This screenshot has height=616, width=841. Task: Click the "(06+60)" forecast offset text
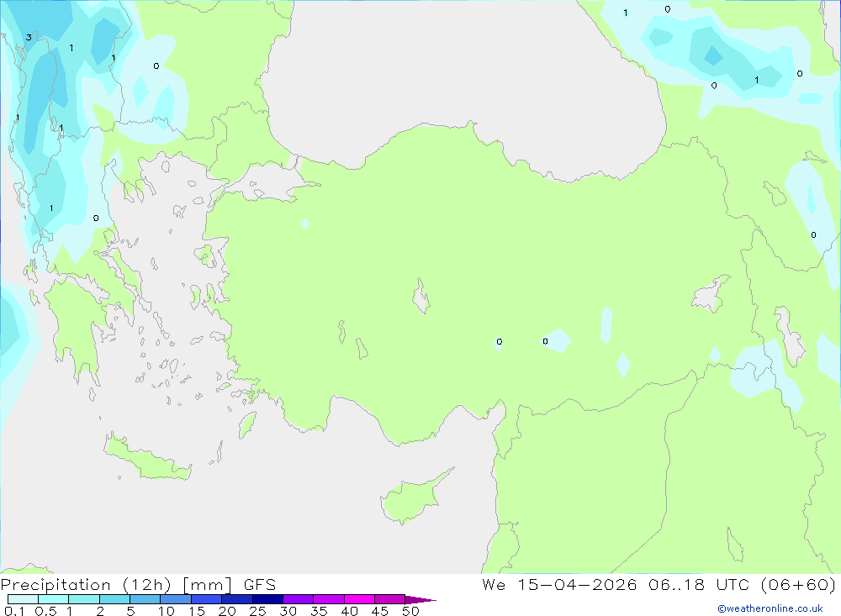(x=798, y=584)
